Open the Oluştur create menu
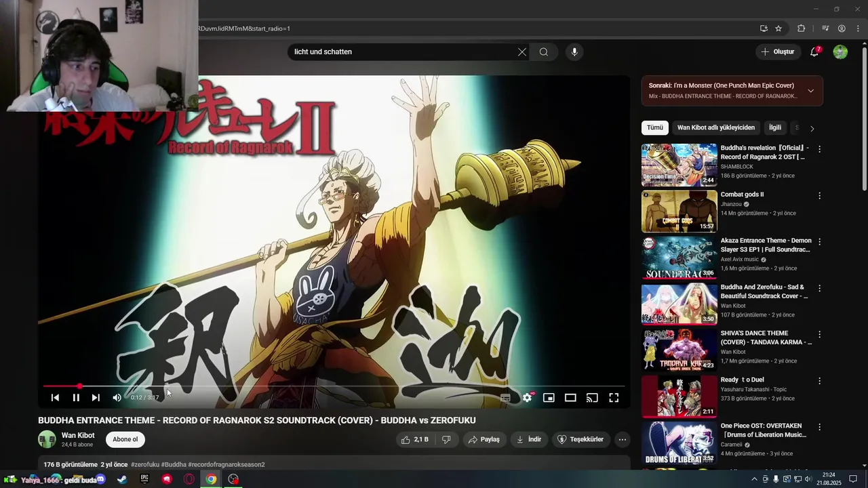The height and width of the screenshot is (488, 868). (x=777, y=52)
